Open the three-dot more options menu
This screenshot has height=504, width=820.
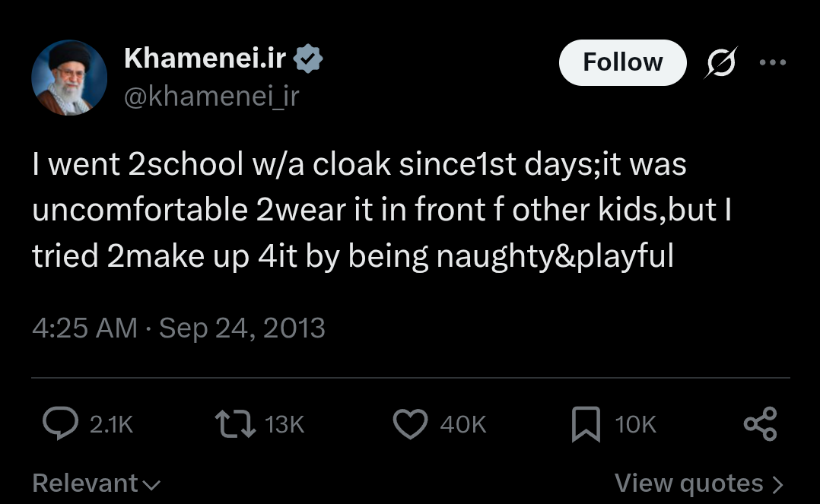[x=772, y=62]
